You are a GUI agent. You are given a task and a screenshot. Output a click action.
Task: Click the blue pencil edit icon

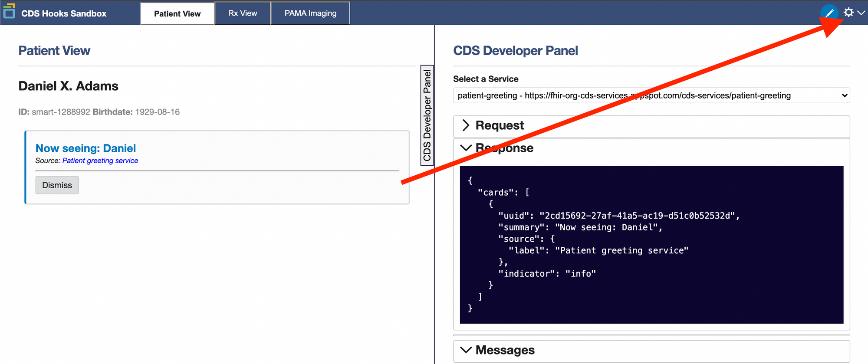click(829, 13)
